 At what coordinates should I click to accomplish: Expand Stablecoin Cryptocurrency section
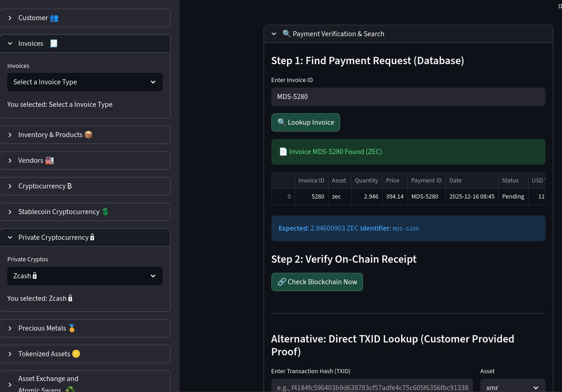[85, 212]
